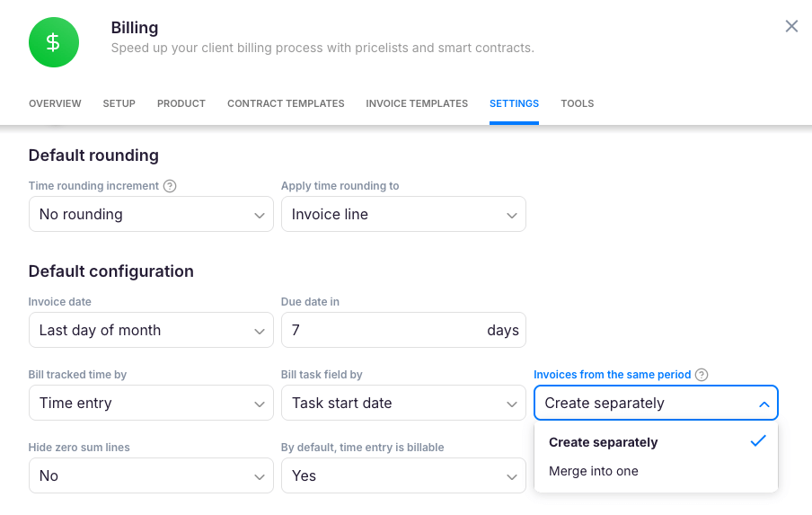Image resolution: width=812 pixels, height=515 pixels.
Task: Select the checked Create separately option
Action: tap(604, 442)
